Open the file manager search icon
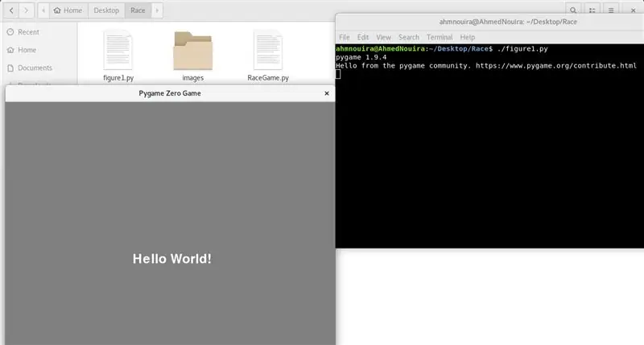The width and height of the screenshot is (644, 345). [x=573, y=10]
